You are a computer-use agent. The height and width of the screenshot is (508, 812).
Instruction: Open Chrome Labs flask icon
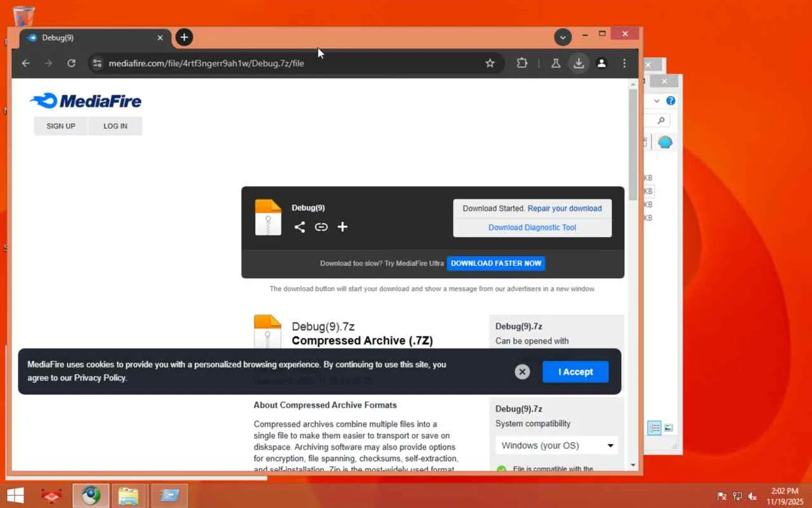pyautogui.click(x=556, y=63)
